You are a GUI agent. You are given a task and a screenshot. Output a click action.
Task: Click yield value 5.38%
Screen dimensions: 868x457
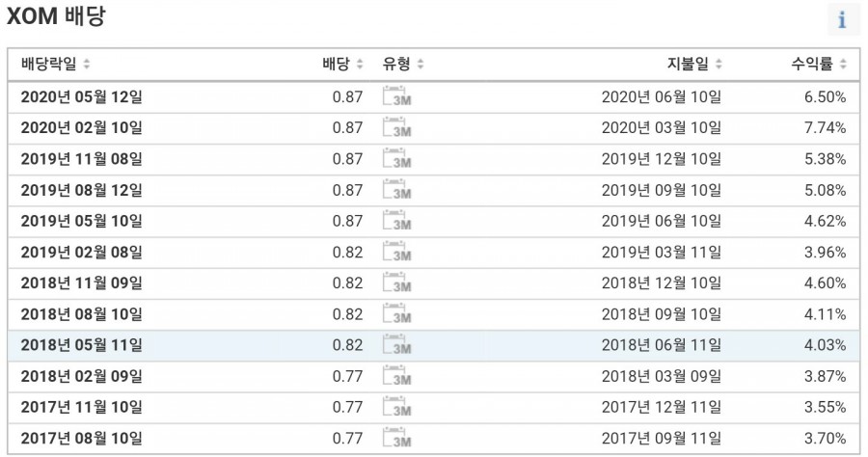point(825,159)
